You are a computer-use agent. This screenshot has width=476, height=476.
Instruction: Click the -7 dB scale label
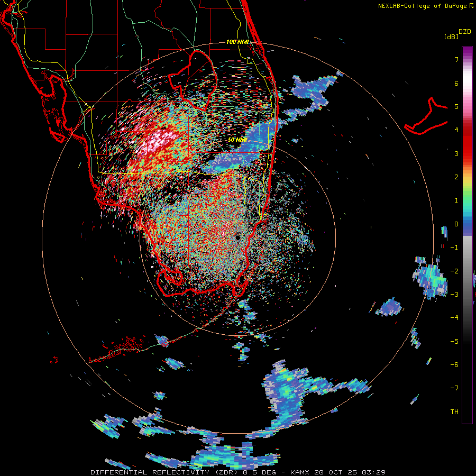tap(454, 388)
